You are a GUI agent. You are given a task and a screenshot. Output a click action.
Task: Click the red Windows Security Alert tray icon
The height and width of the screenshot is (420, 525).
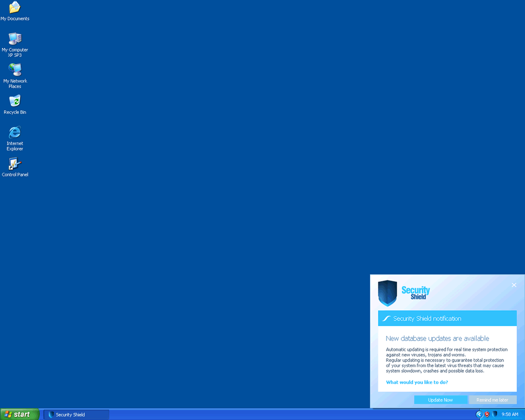click(487, 414)
